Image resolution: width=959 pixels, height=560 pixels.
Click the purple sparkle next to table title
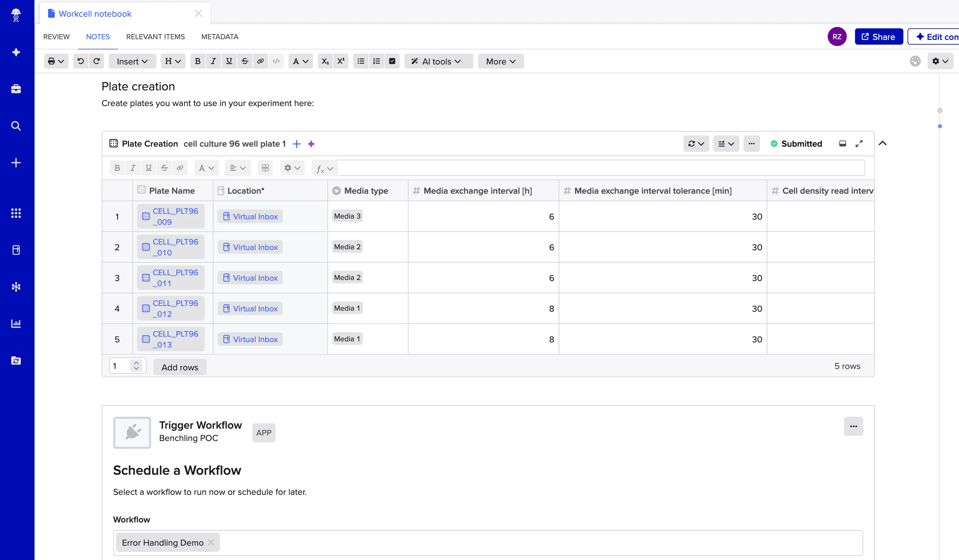click(311, 144)
